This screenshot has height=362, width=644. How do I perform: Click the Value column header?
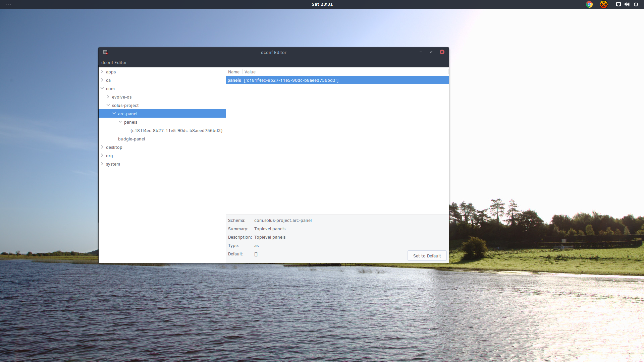250,72
